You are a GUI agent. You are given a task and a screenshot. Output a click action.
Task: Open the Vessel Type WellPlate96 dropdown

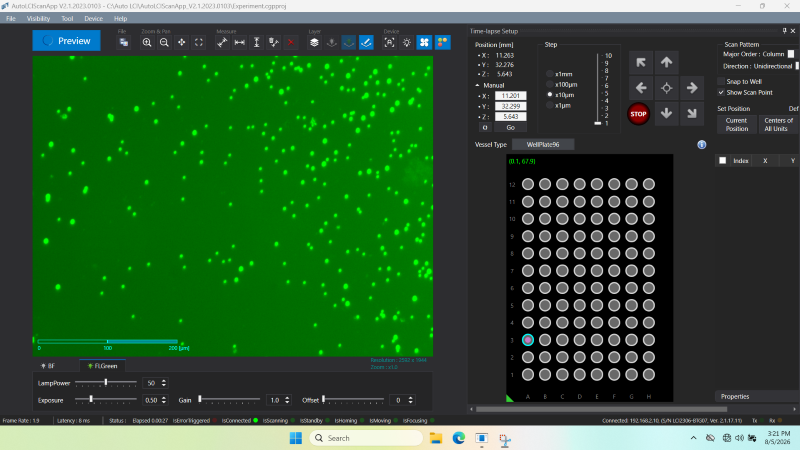tap(543, 144)
